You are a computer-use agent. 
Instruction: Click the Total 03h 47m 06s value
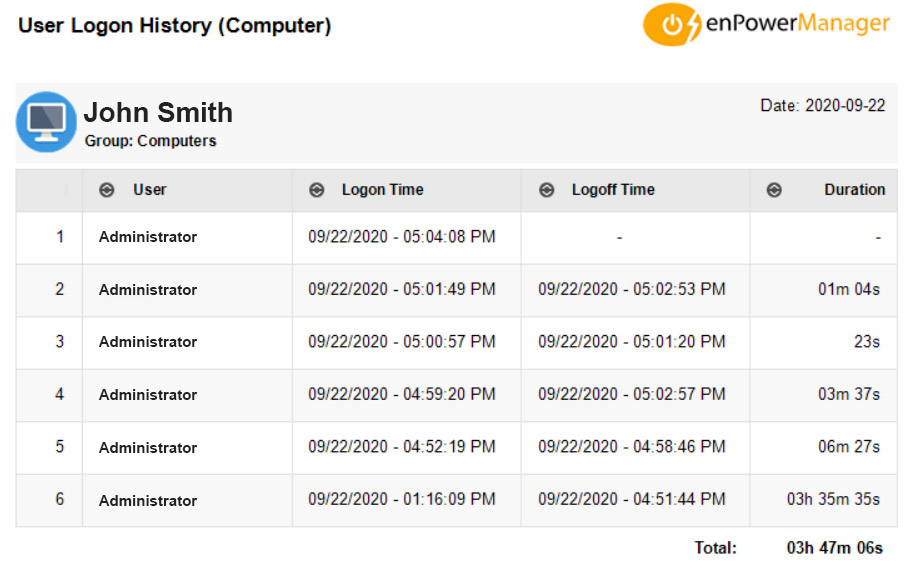[x=834, y=548]
